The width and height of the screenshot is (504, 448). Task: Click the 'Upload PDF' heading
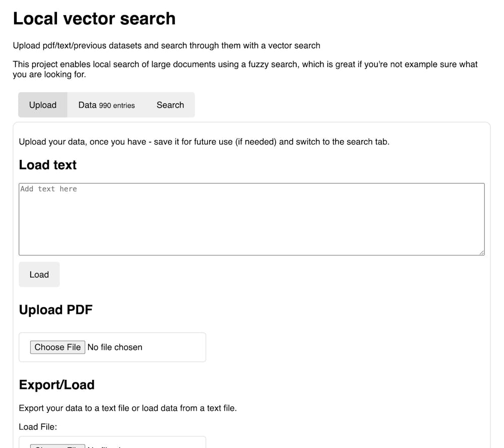click(56, 310)
